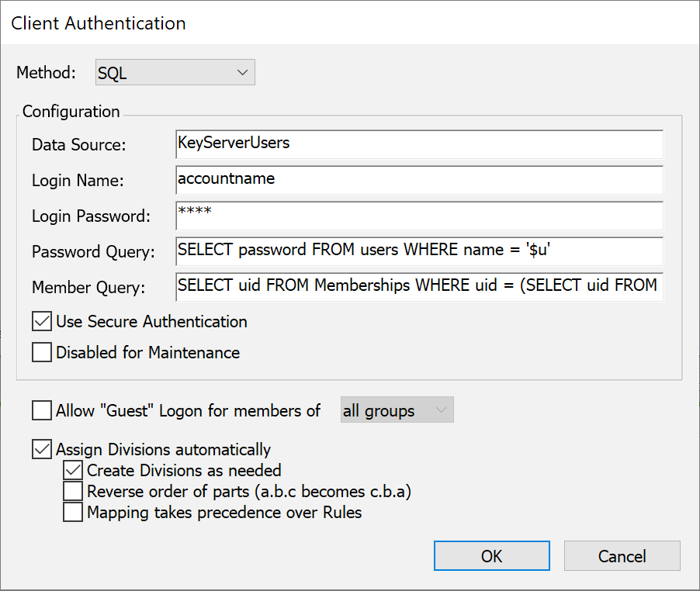Click the 'Method:' label text

click(47, 73)
